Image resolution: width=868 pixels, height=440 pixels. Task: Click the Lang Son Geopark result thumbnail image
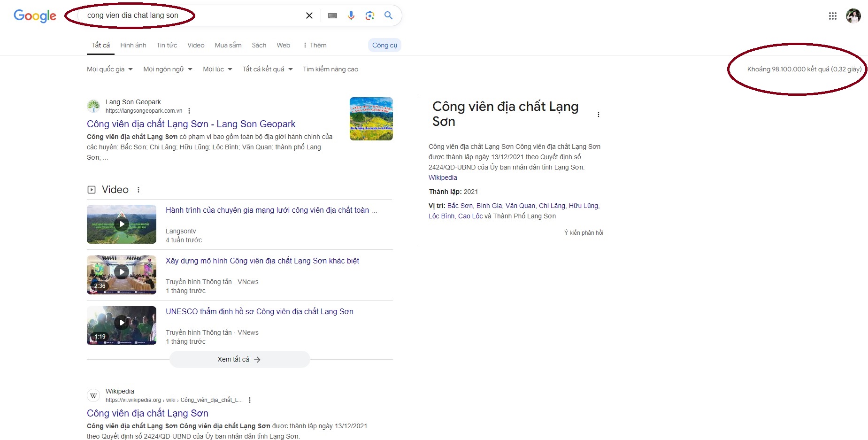tap(371, 119)
